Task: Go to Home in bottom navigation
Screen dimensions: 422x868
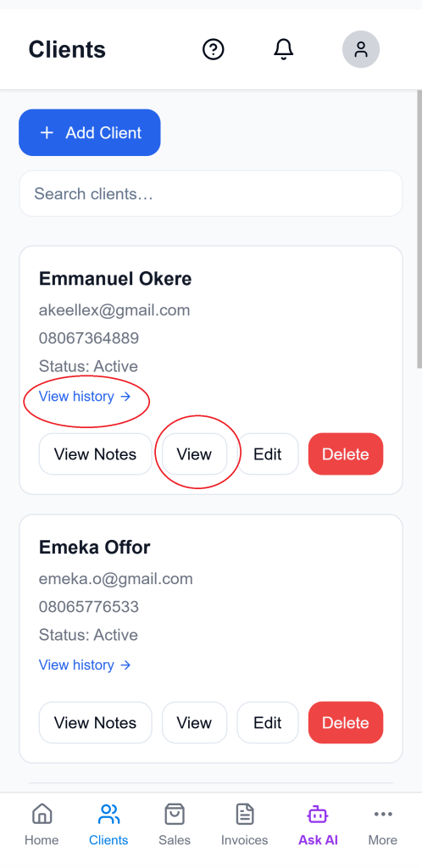Action: click(x=42, y=825)
